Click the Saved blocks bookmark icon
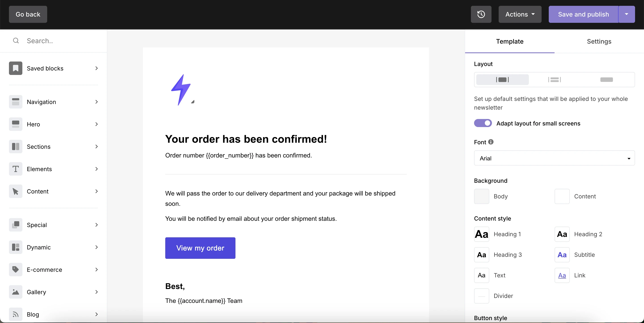 (15, 68)
